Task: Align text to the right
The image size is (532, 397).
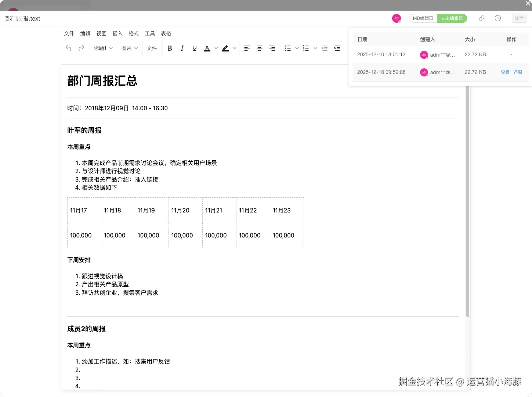Action: [272, 48]
